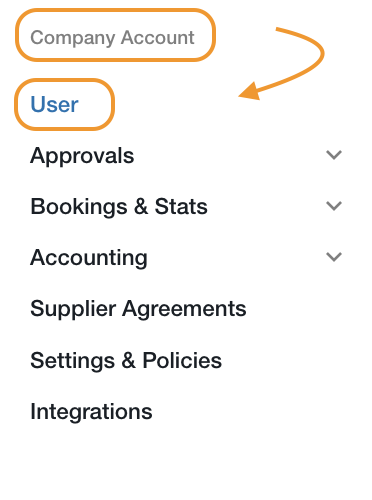Viewport: 372px width, 500px height.
Task: Click the down arrow beside Bookings & Stats
Action: [x=334, y=206]
